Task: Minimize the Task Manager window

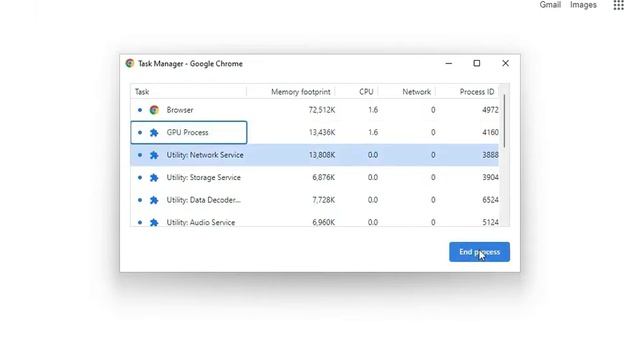Action: [x=449, y=63]
